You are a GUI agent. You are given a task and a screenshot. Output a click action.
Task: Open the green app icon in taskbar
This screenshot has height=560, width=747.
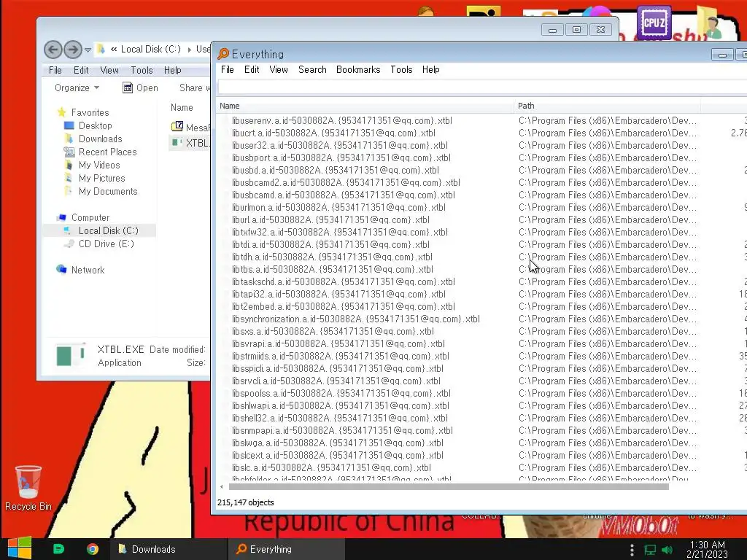[x=58, y=549]
